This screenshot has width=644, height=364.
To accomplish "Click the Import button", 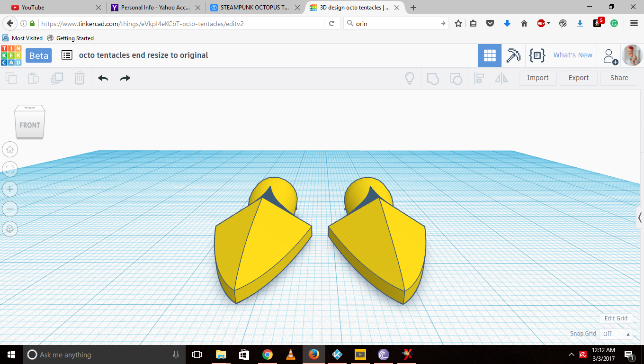I will point(538,78).
